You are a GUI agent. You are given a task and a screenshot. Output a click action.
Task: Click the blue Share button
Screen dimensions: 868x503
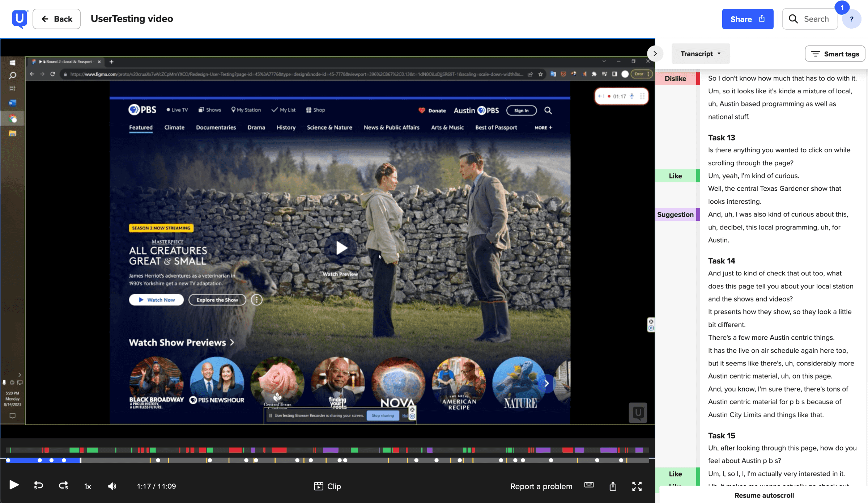coord(748,19)
